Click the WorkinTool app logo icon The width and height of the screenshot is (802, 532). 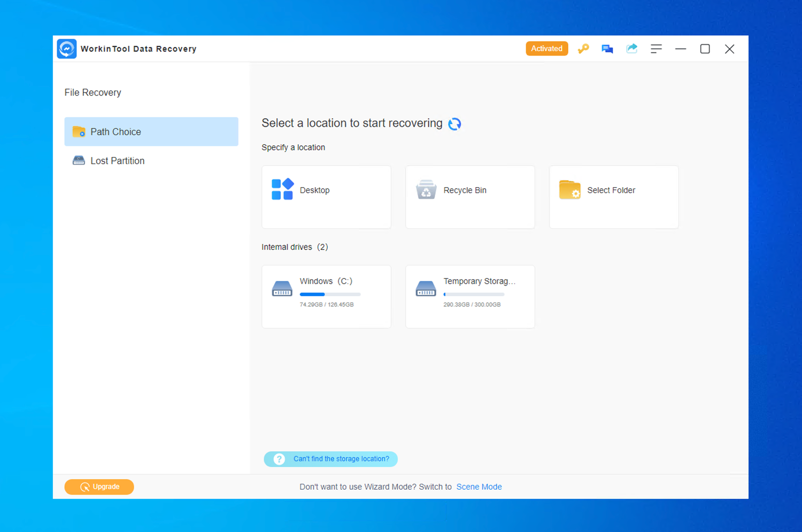67,49
